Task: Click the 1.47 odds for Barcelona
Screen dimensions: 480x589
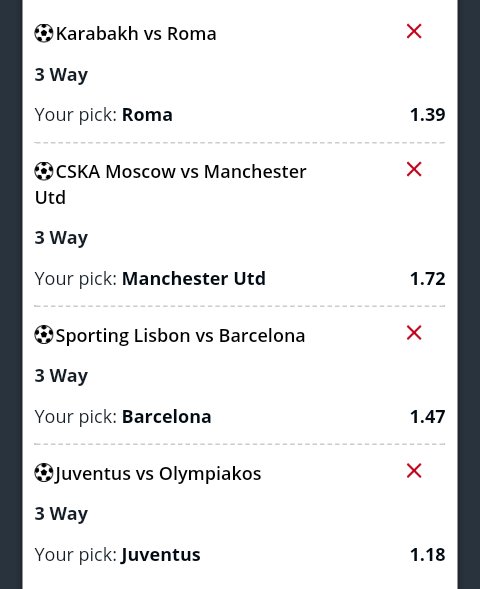Action: coord(427,417)
